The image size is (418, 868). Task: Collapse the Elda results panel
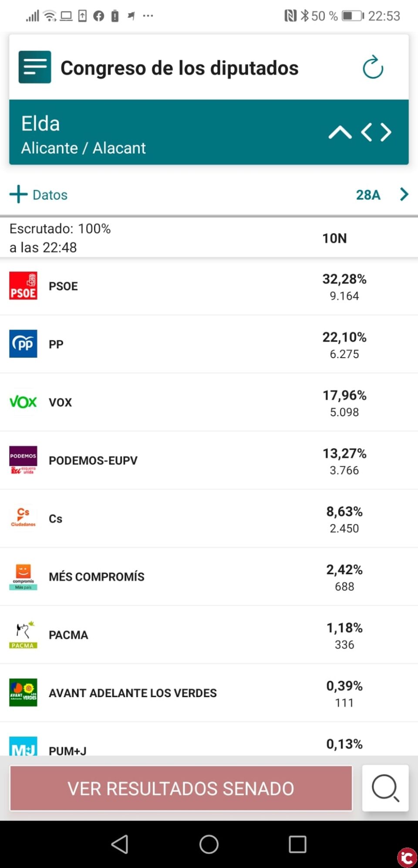tap(340, 132)
